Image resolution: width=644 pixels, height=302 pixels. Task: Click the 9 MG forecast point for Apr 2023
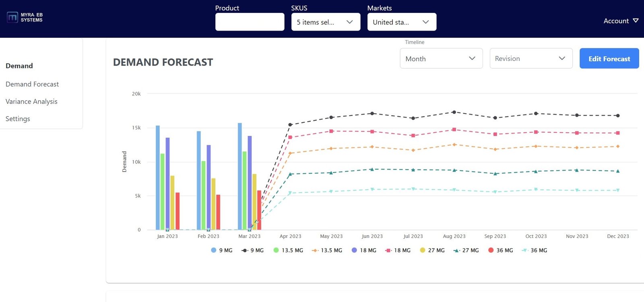[x=290, y=125]
